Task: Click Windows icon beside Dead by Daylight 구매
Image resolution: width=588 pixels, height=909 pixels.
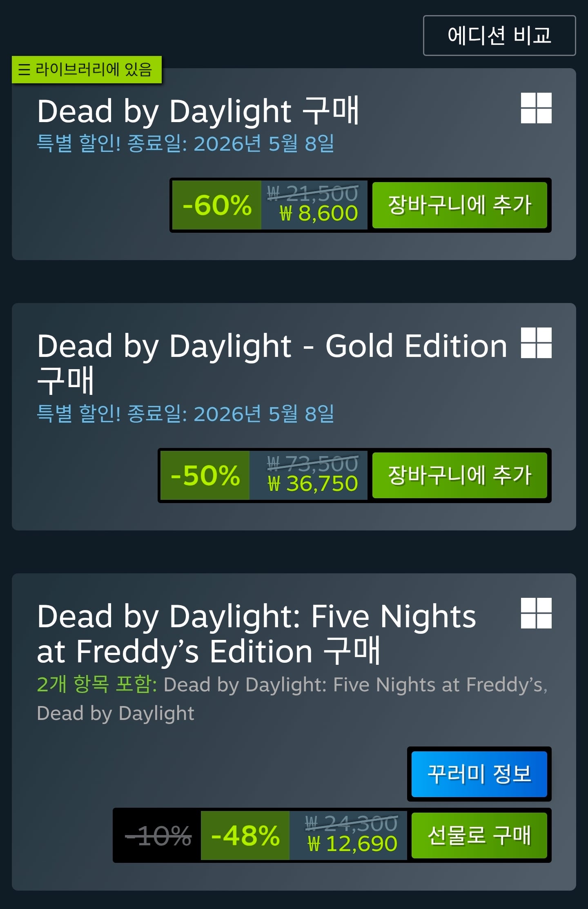Action: (536, 108)
